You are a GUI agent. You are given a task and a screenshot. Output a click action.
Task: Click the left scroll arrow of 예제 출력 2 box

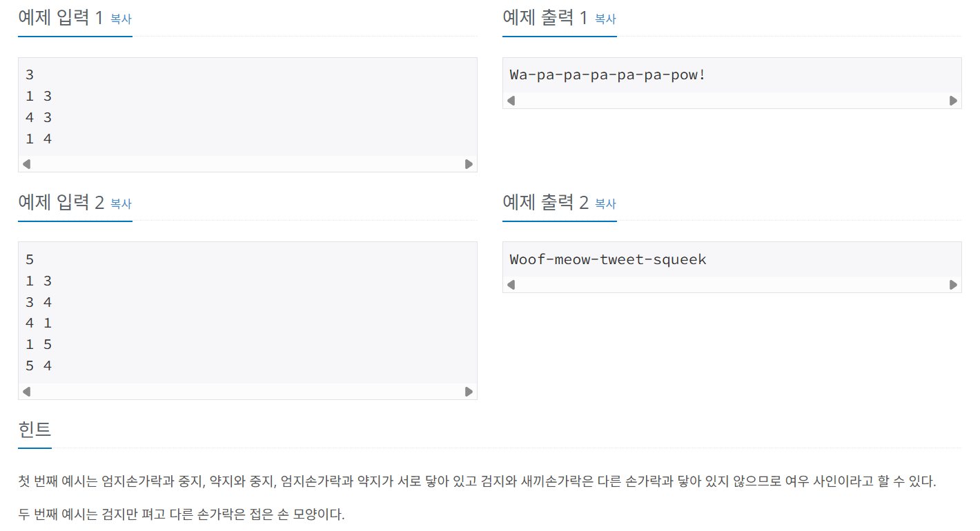pos(511,284)
